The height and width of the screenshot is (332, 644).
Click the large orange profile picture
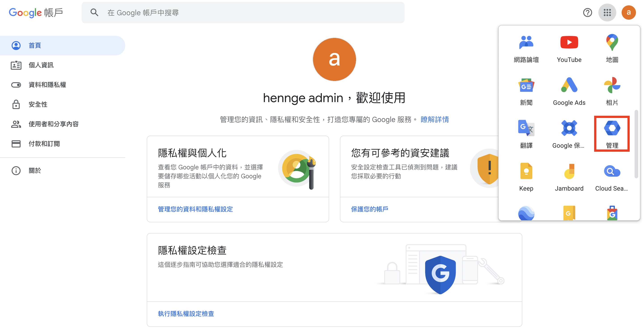pos(334,59)
